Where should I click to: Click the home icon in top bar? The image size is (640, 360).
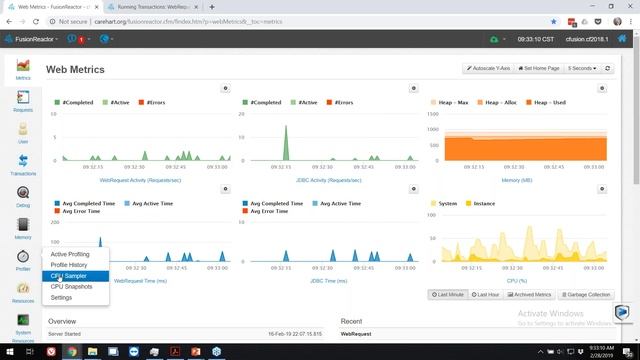coord(622,39)
